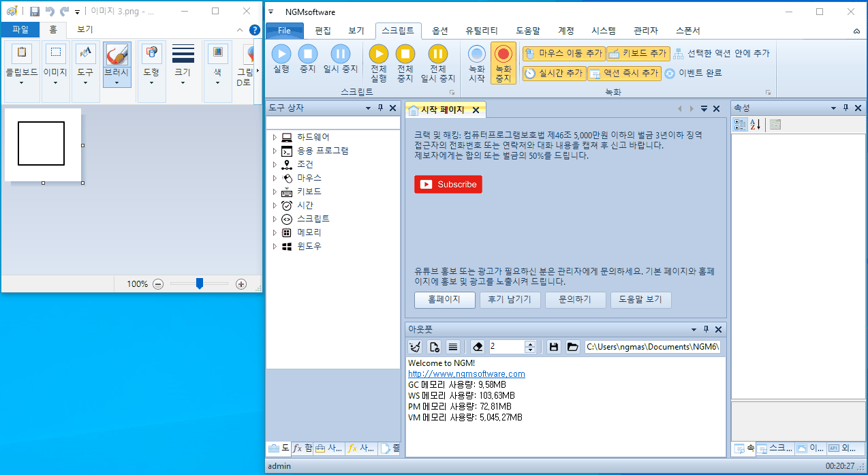The image size is (868, 475).
Task: Click Paint Undo arrow icon
Action: click(x=50, y=12)
